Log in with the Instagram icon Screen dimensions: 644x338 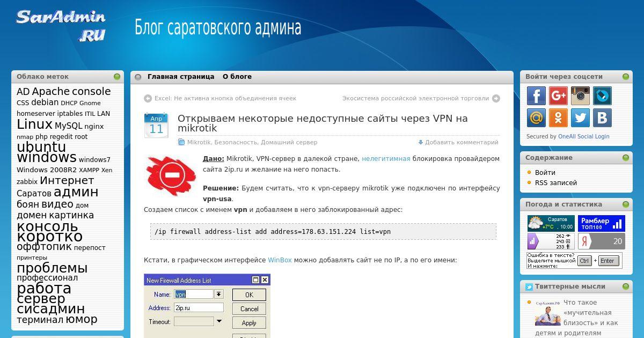pyautogui.click(x=580, y=95)
